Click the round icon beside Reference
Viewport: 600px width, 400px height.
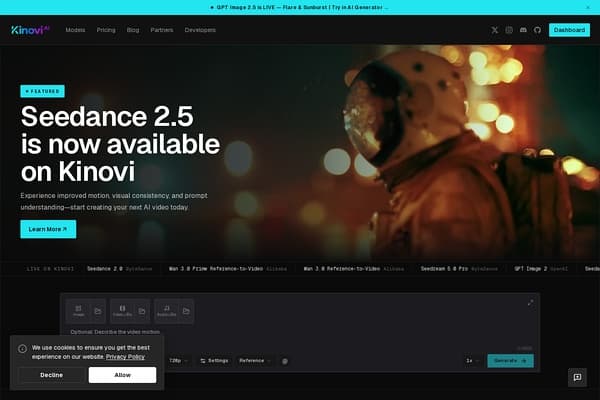coord(285,361)
